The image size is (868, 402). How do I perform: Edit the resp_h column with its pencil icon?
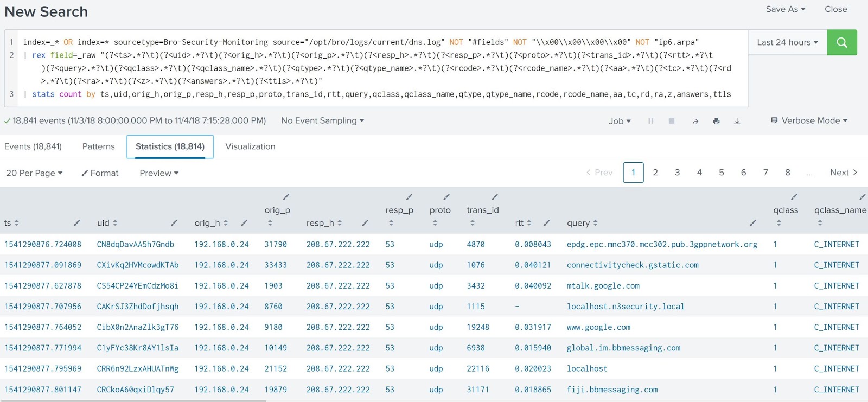coord(365,223)
